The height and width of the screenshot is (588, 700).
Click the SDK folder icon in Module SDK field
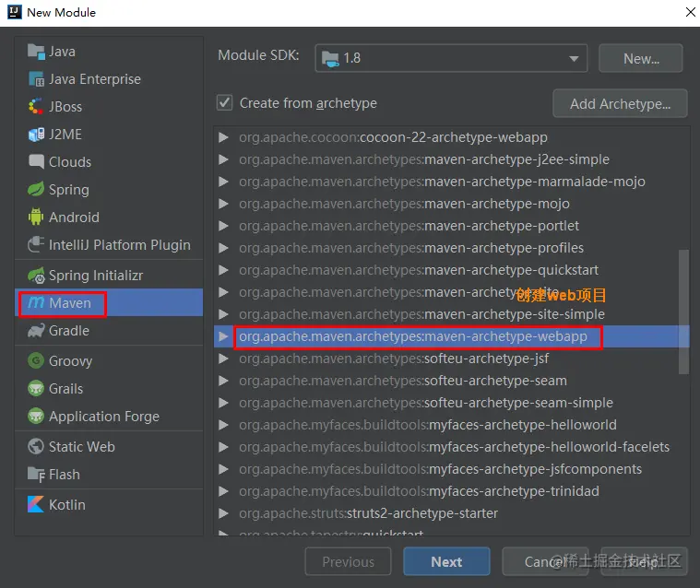pos(330,58)
